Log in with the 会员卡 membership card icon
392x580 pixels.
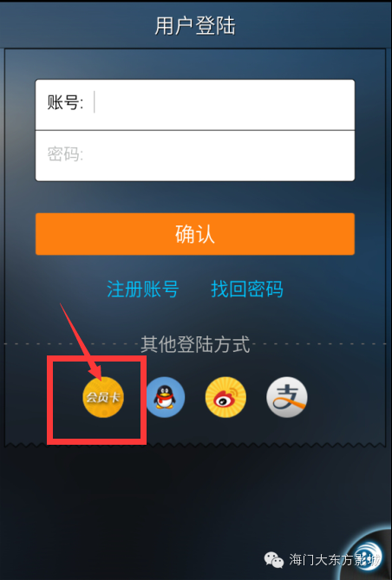pos(103,397)
